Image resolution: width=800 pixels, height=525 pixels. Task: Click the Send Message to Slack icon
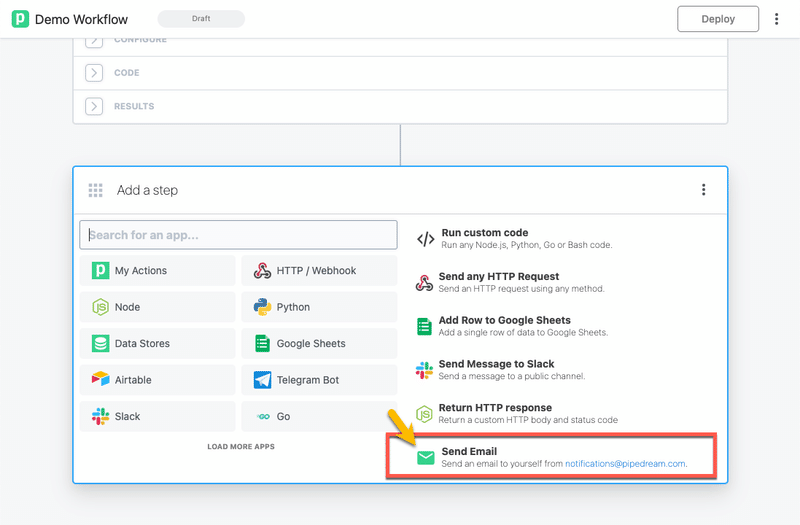[x=424, y=370]
